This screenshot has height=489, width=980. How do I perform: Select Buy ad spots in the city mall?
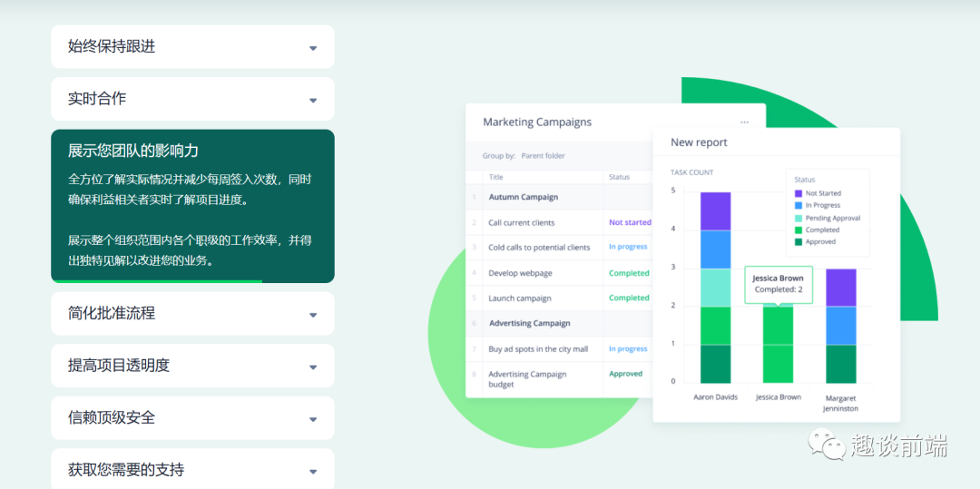click(538, 349)
